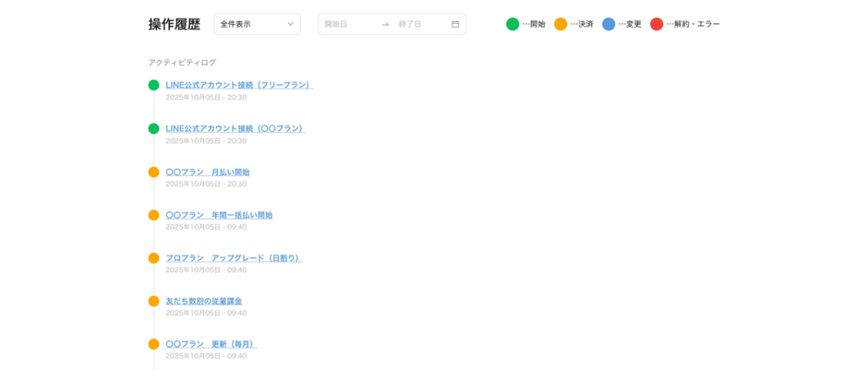Open 友だち数別の従量課金 entry
The height and width of the screenshot is (381, 868).
[x=203, y=301]
